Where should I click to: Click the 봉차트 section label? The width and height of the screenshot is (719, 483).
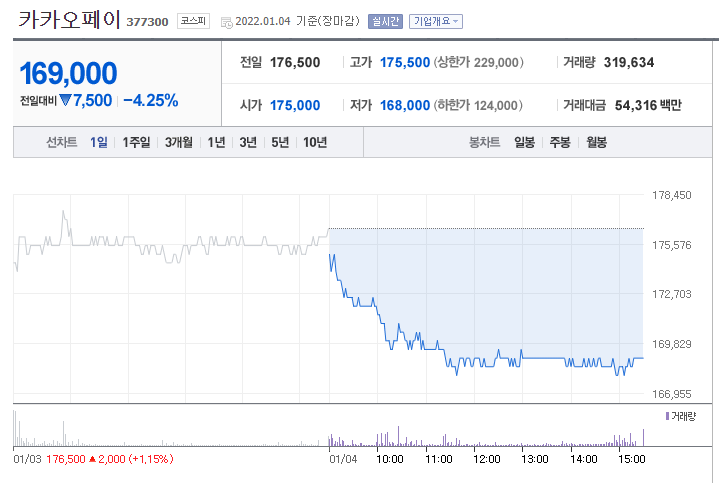click(x=484, y=142)
